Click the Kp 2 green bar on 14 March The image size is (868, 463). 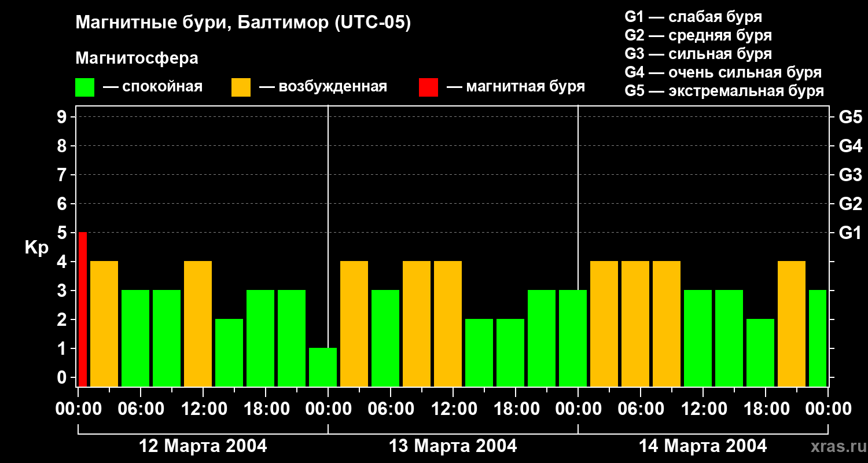point(760,352)
